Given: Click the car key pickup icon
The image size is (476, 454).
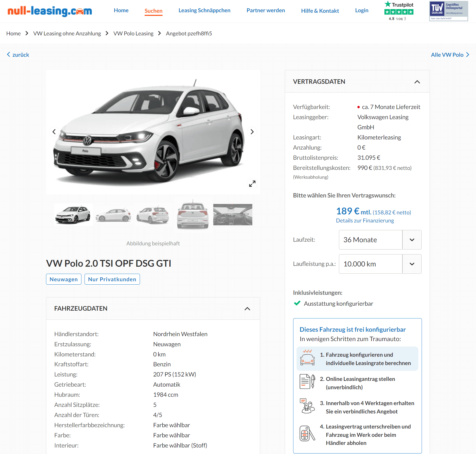Looking at the screenshot, I should [307, 433].
